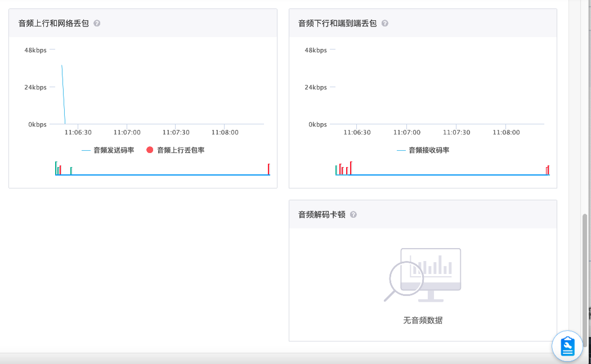Screen dimensions: 591x364
Task: Open help icon beside 音频上行和网络丢包
Action: click(x=97, y=23)
